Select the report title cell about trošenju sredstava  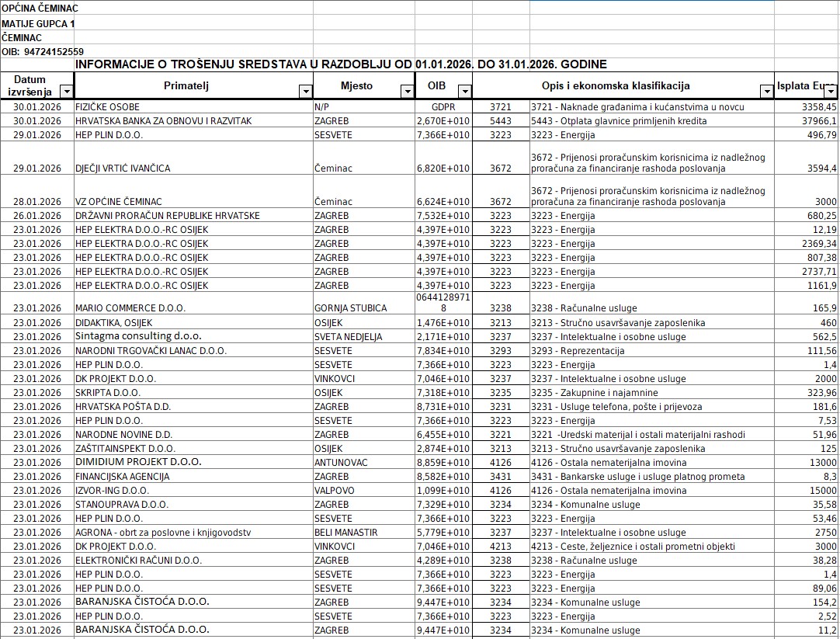[x=341, y=64]
